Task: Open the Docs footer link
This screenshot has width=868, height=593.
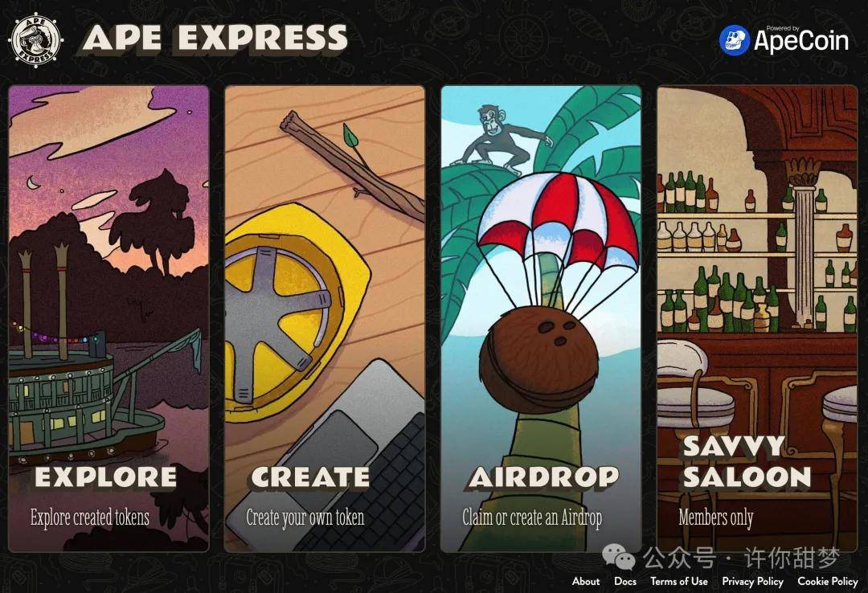Action: 625,581
